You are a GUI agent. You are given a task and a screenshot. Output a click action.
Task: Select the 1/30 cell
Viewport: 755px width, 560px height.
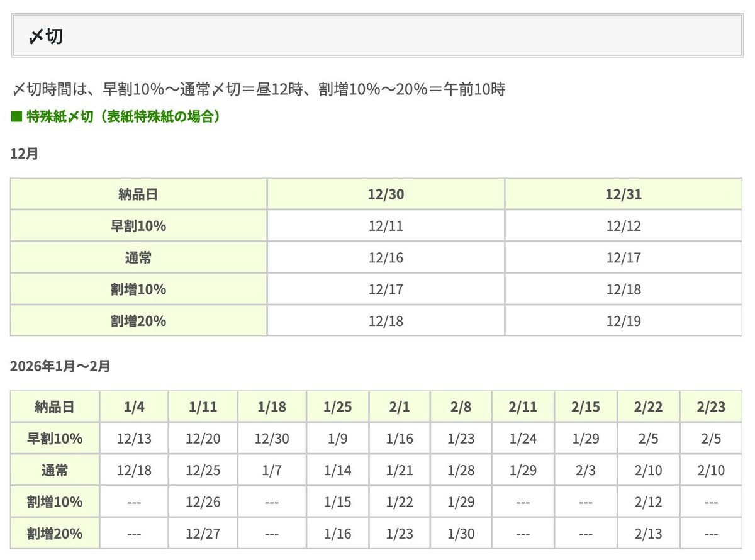[x=461, y=534]
